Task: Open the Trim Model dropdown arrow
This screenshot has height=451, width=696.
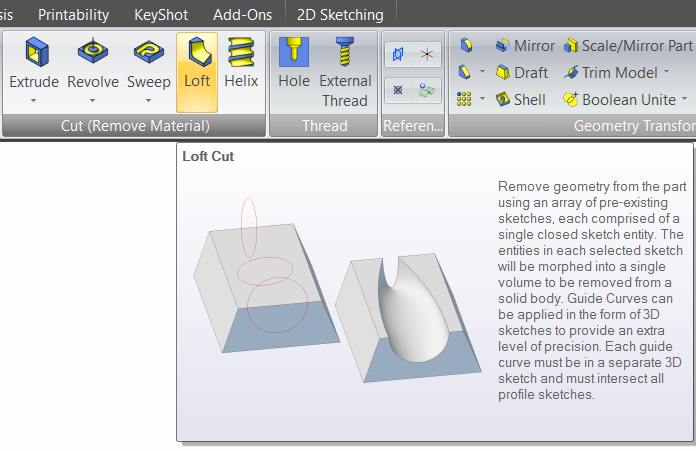Action: (665, 73)
